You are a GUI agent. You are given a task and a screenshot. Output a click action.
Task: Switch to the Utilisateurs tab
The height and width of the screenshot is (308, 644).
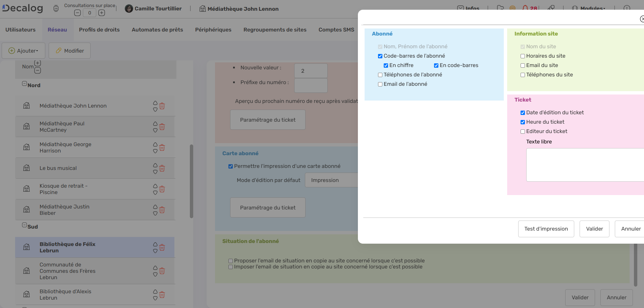click(20, 30)
